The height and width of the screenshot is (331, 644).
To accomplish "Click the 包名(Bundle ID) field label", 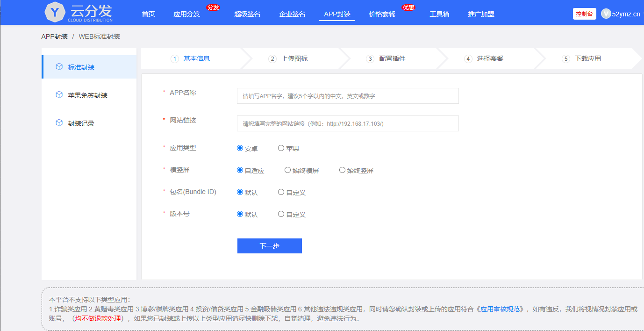I will 193,192.
